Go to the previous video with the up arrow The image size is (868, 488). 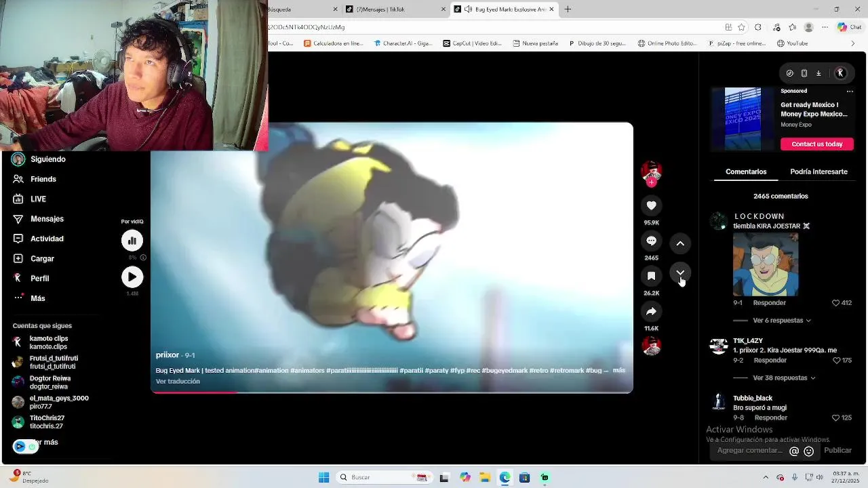(680, 243)
